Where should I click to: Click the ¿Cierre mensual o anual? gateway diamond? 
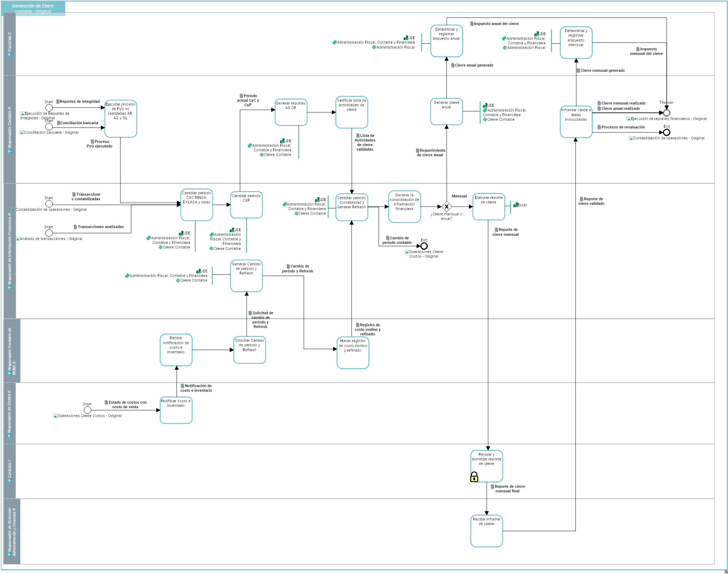coord(446,207)
